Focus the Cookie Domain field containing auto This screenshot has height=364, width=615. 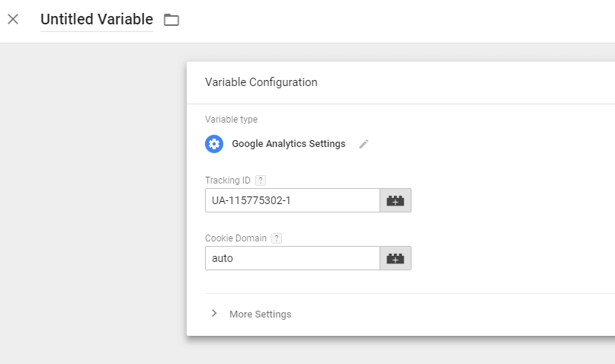[x=292, y=258]
